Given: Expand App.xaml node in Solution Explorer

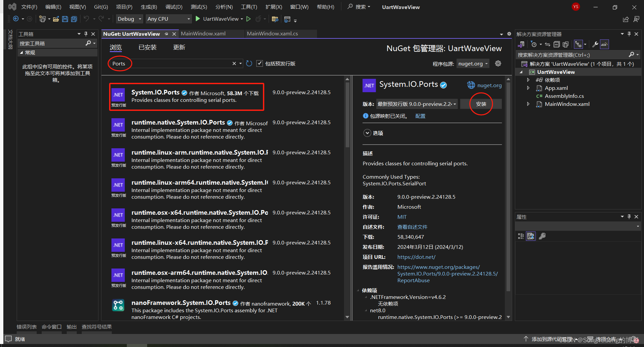Looking at the screenshot, I should point(528,88).
